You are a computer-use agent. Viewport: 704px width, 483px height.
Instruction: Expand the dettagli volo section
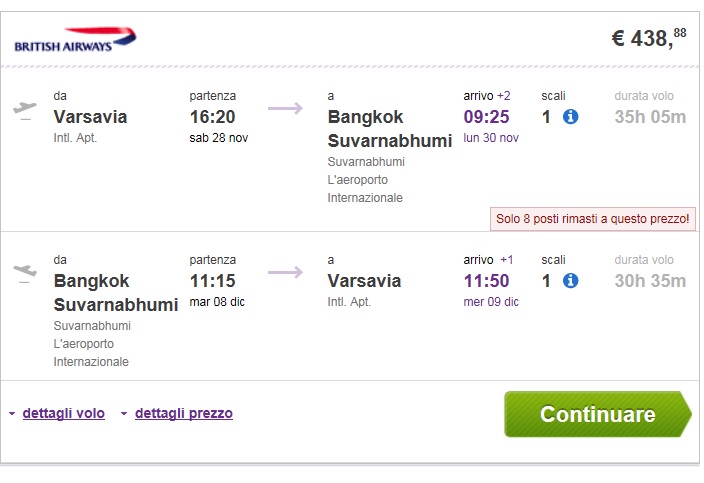(64, 413)
